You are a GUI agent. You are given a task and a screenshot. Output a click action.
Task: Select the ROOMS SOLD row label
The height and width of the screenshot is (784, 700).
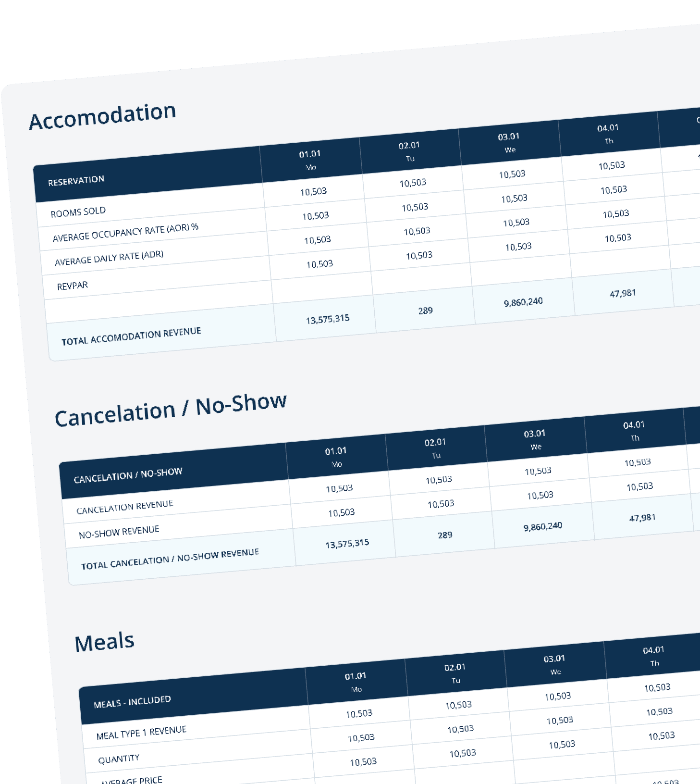(x=78, y=212)
